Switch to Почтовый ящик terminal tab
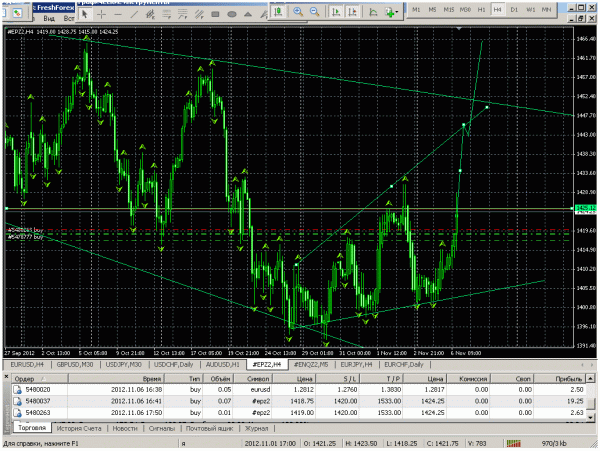Screen dimensions: 600x451 209,428
